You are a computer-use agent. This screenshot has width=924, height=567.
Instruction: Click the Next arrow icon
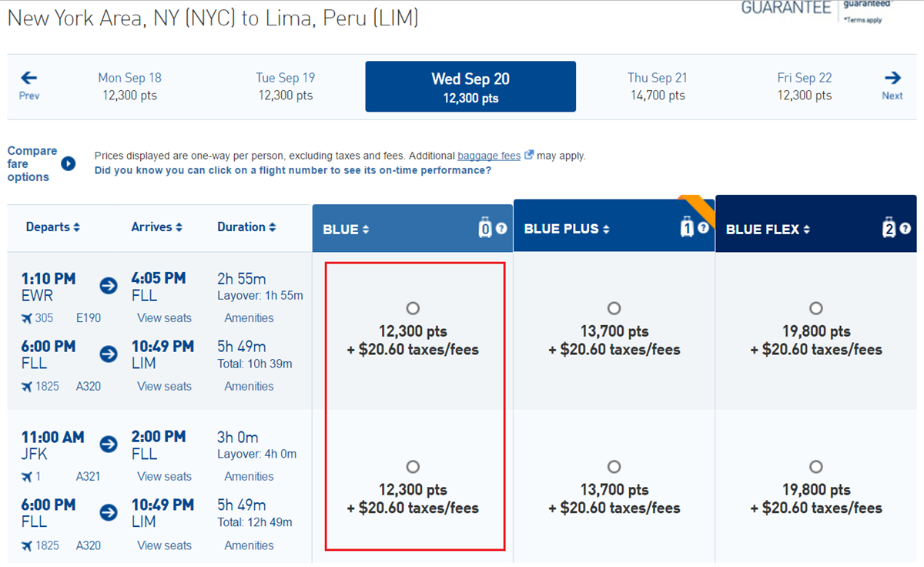(x=892, y=78)
